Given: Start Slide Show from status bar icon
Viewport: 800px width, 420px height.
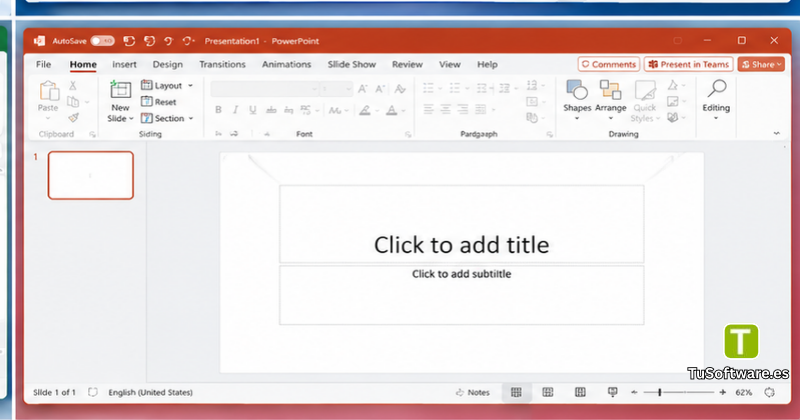Looking at the screenshot, I should (612, 392).
